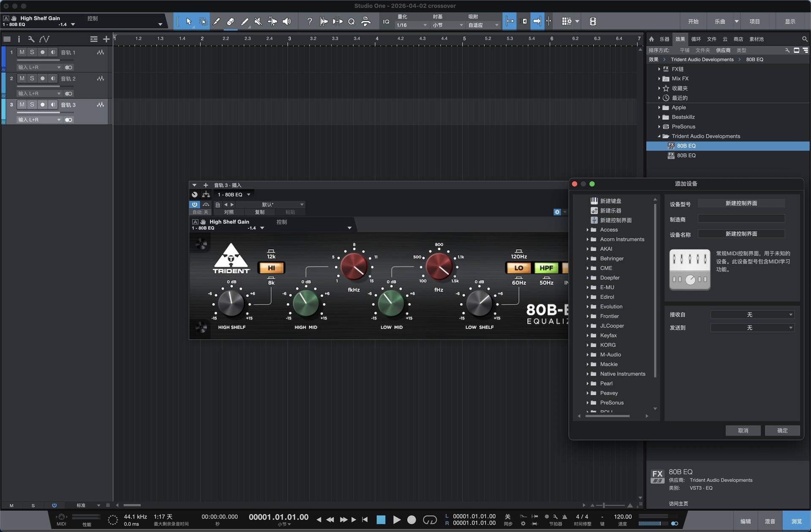Switch browser to the 文件 tab
This screenshot has height=532, width=811.
(x=712, y=39)
